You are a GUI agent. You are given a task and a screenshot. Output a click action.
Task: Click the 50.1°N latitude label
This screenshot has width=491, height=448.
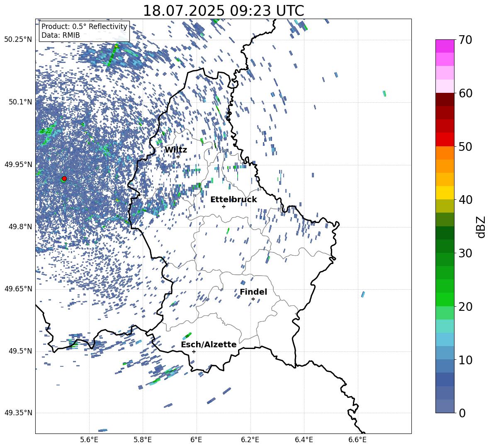[20, 102]
